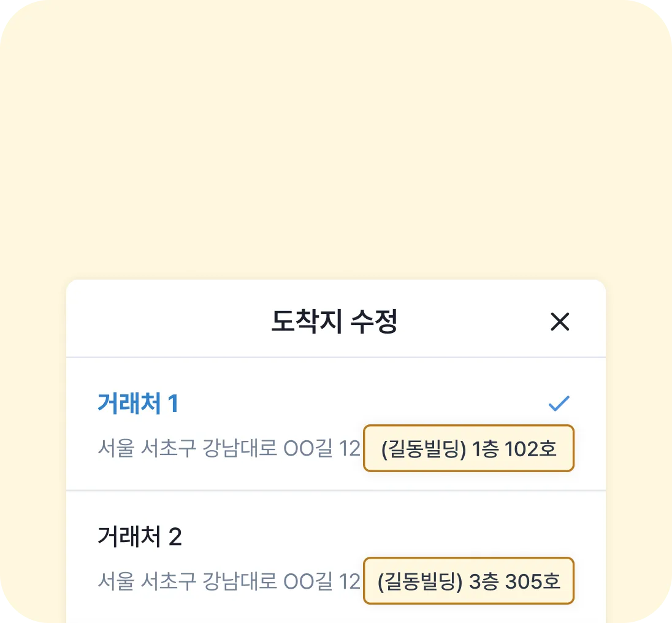Click the highlighted (길동빌딩) 1층 102호 box
This screenshot has height=623, width=672.
pyautogui.click(x=468, y=449)
